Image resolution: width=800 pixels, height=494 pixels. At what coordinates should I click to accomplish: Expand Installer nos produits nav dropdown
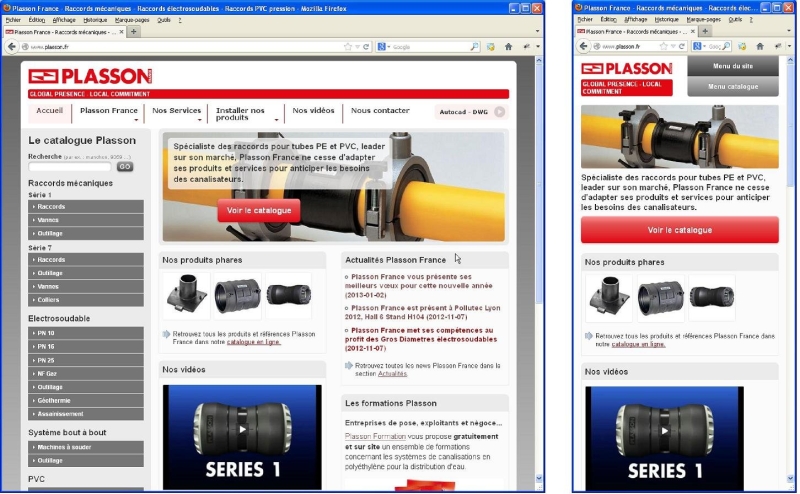pyautogui.click(x=277, y=120)
